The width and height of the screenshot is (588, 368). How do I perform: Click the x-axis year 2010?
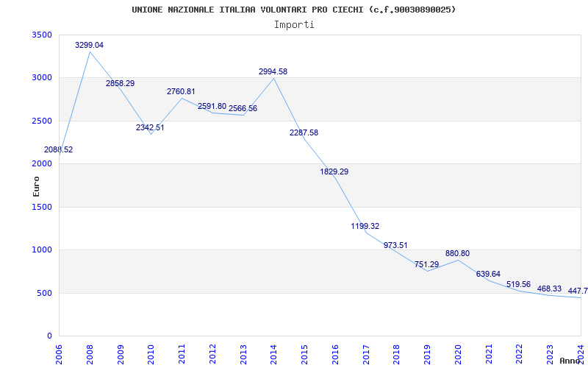coord(151,355)
